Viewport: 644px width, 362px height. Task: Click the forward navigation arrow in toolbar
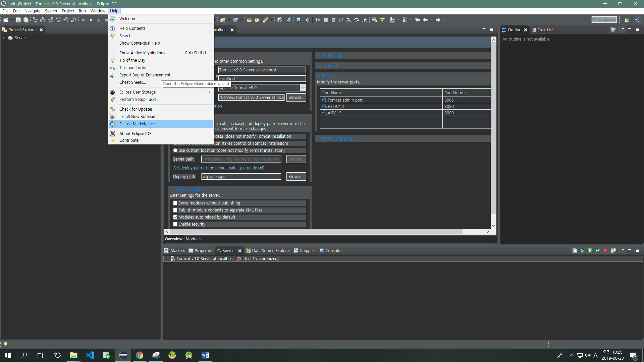tap(438, 20)
